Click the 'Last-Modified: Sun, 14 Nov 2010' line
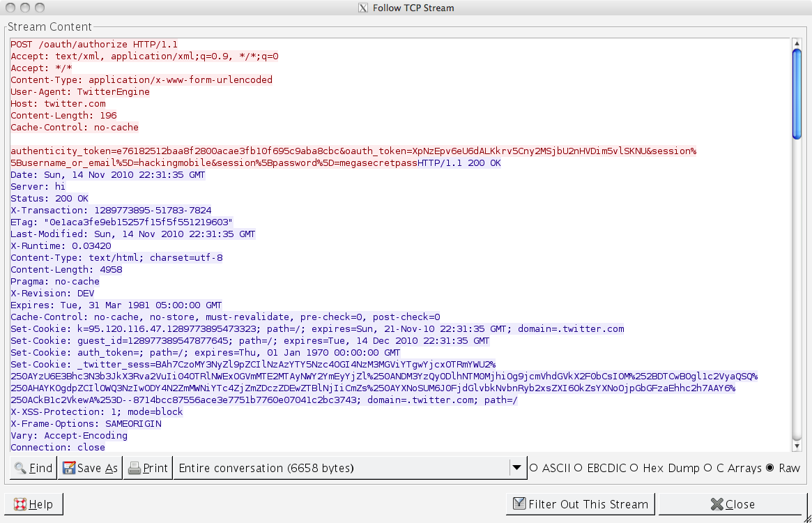This screenshot has width=812, height=523. click(x=133, y=234)
